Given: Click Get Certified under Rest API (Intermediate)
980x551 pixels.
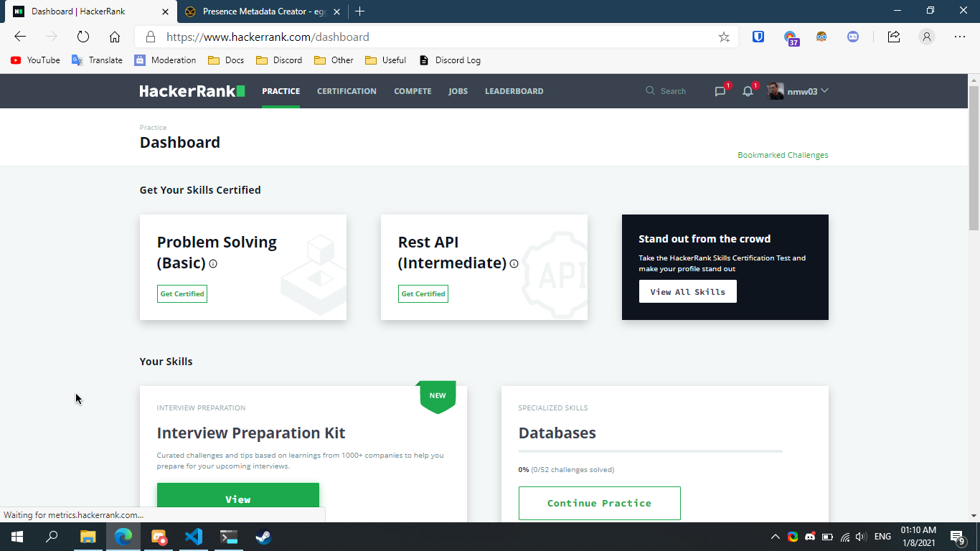Looking at the screenshot, I should 423,293.
